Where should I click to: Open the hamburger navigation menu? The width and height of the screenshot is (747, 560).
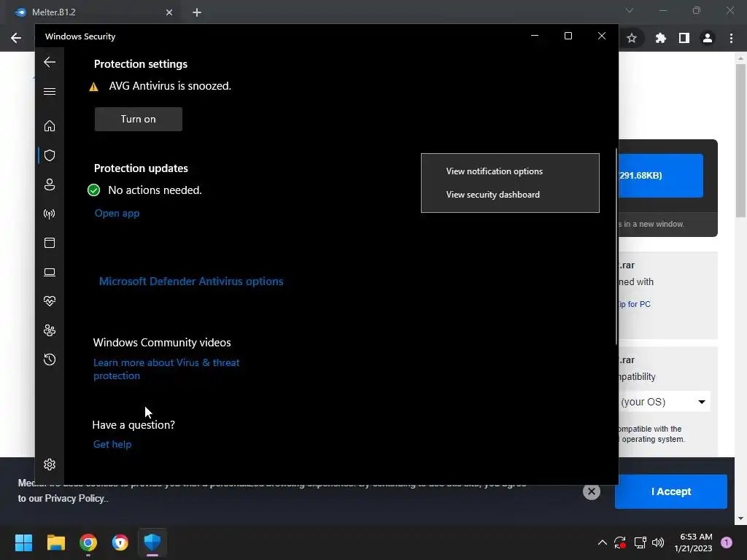coord(50,91)
